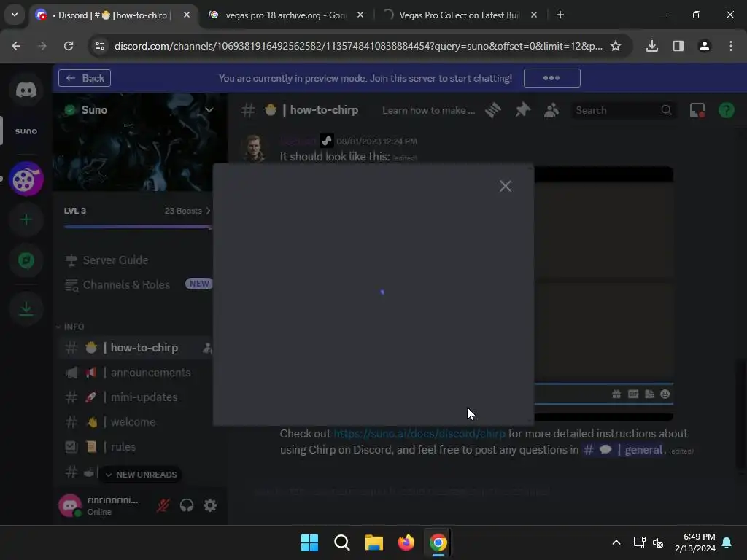Toggle microphone mute in user panel
The image size is (747, 560).
163,505
